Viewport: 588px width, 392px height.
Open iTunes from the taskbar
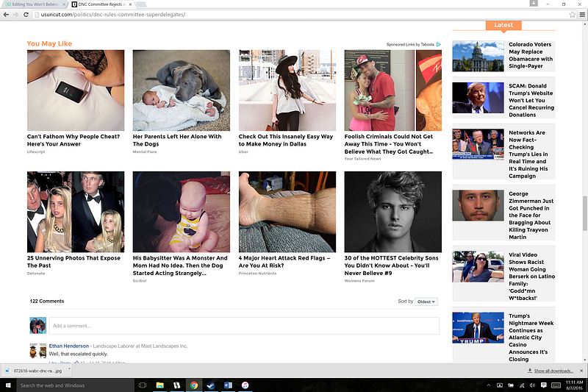coord(245,385)
